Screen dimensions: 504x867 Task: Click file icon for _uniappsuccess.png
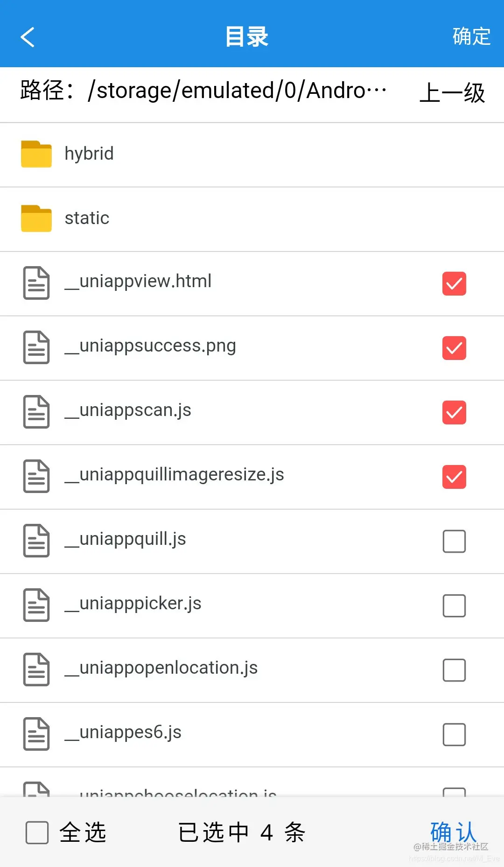coord(36,347)
